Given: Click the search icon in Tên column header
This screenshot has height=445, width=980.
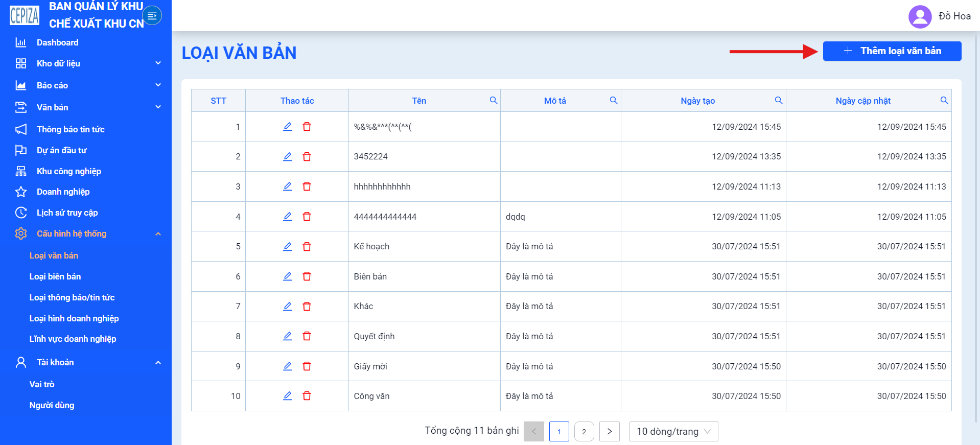Looking at the screenshot, I should [494, 100].
